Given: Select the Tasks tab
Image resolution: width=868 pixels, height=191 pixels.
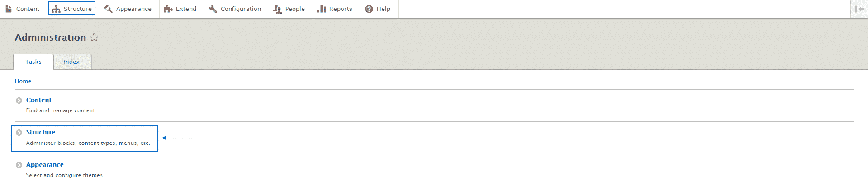Looking at the screenshot, I should (x=33, y=62).
